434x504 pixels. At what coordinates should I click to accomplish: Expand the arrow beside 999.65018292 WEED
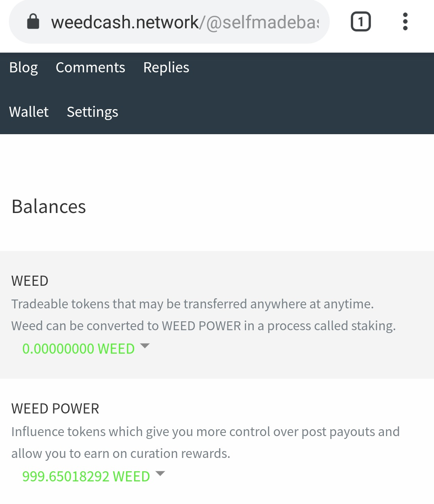160,474
